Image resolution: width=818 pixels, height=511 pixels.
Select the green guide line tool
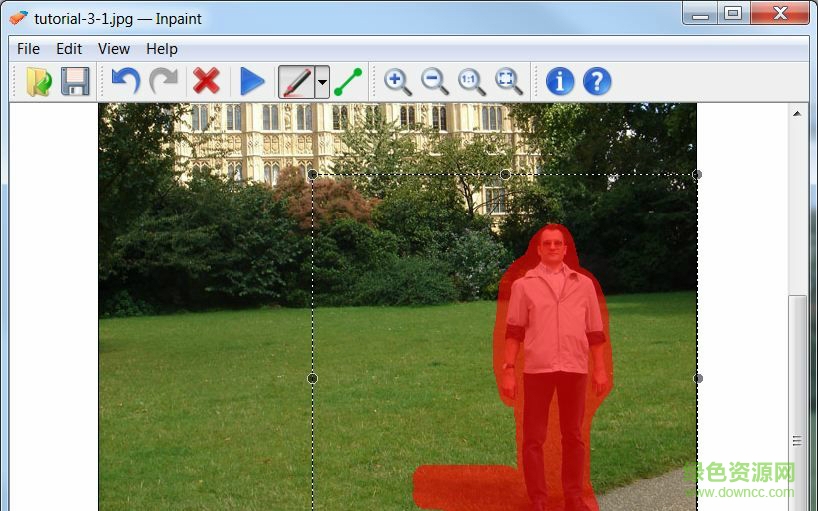coord(348,82)
